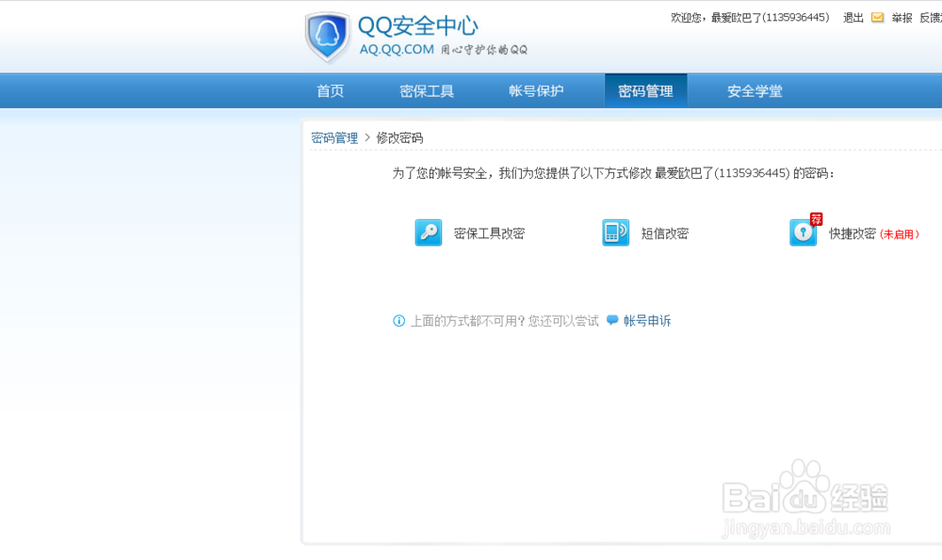The width and height of the screenshot is (942, 560).
Task: Click the 修改密码 breadcrumb text
Action: [399, 138]
